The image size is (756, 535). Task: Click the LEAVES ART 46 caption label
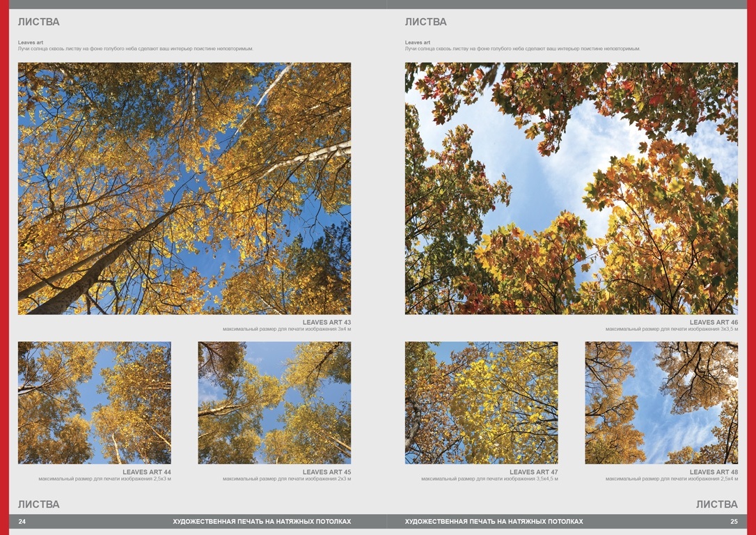pyautogui.click(x=714, y=323)
